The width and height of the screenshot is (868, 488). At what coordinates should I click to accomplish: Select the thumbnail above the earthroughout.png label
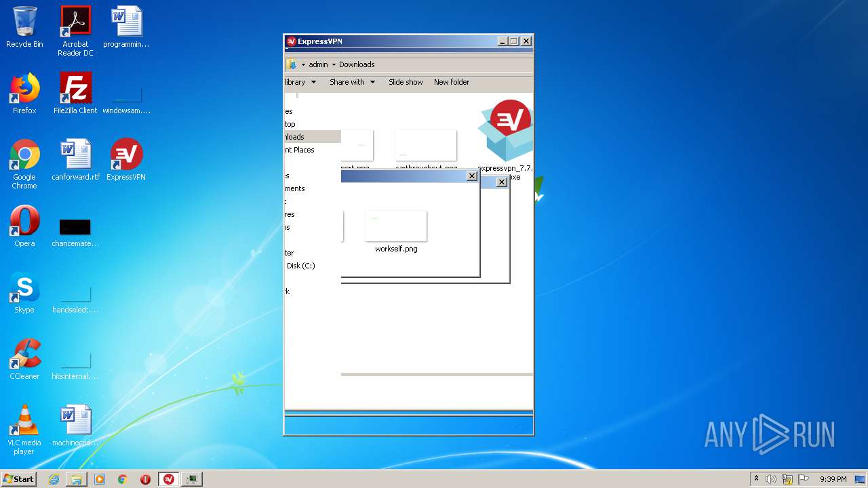point(426,145)
